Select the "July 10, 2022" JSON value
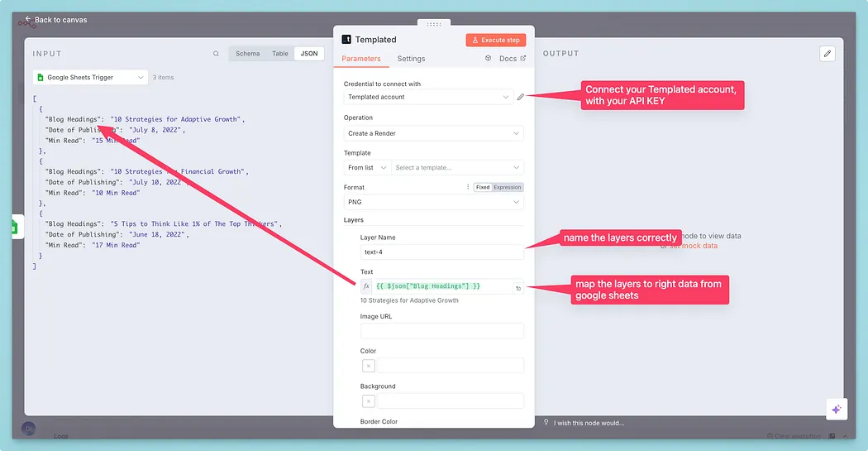Image resolution: width=868 pixels, height=451 pixels. 157,182
